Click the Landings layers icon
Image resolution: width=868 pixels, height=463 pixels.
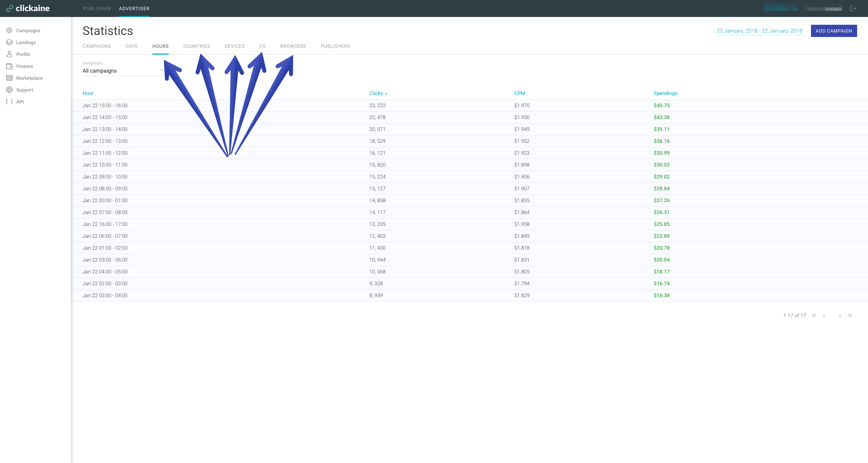point(9,42)
